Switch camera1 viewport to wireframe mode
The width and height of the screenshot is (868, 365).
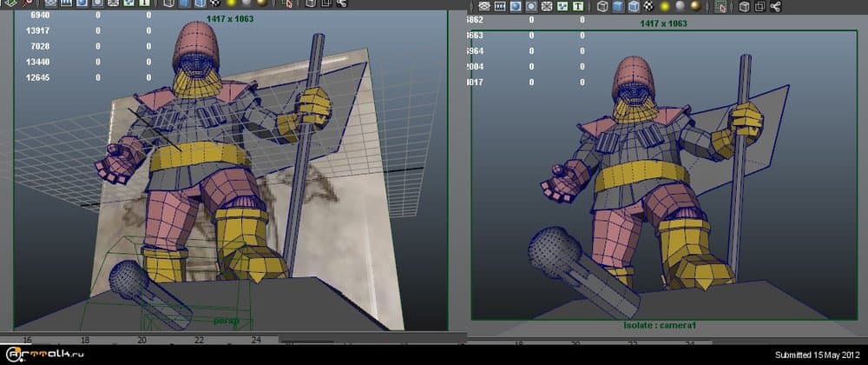click(x=602, y=6)
